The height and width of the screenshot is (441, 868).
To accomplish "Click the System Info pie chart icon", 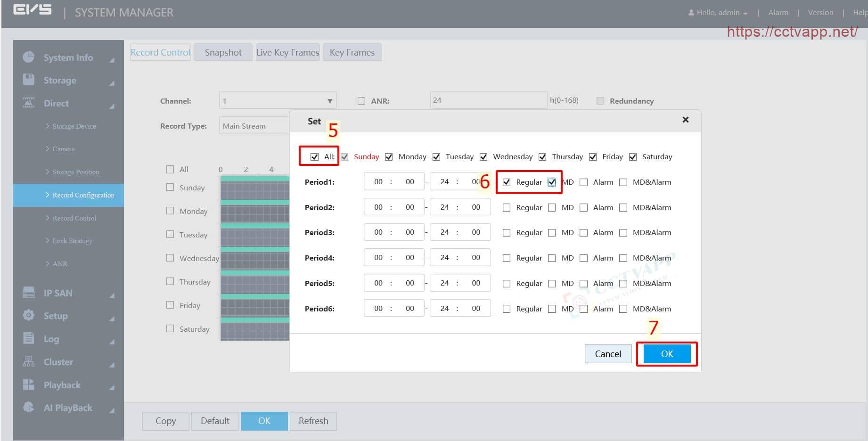I will pos(29,57).
